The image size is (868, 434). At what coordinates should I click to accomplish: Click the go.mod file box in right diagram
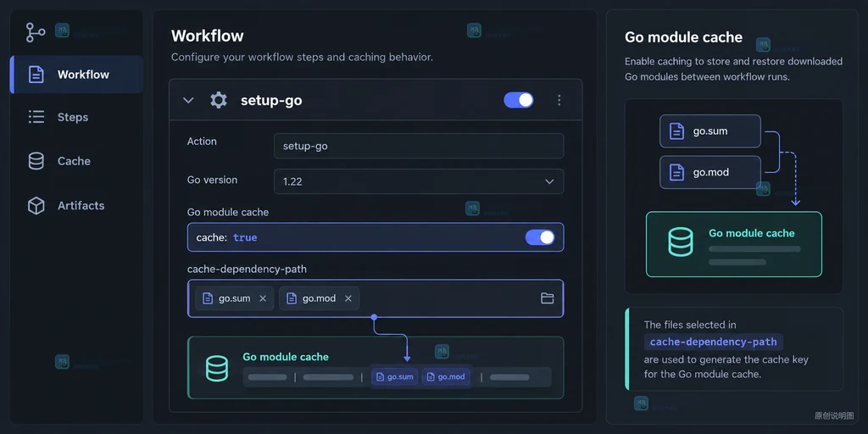pyautogui.click(x=710, y=172)
